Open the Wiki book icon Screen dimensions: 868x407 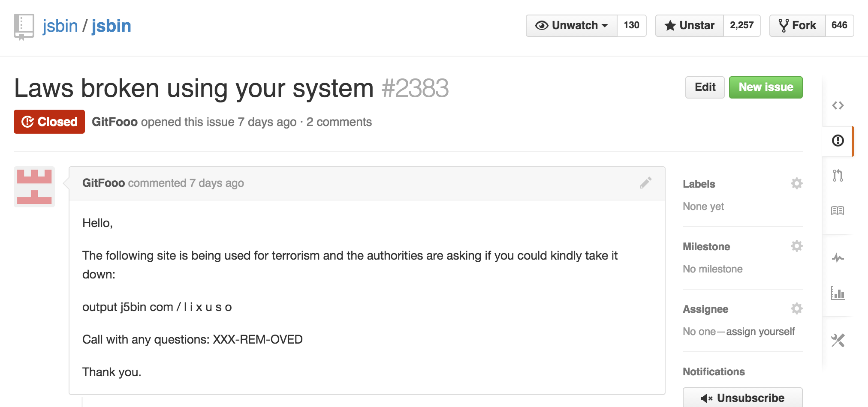(x=838, y=210)
